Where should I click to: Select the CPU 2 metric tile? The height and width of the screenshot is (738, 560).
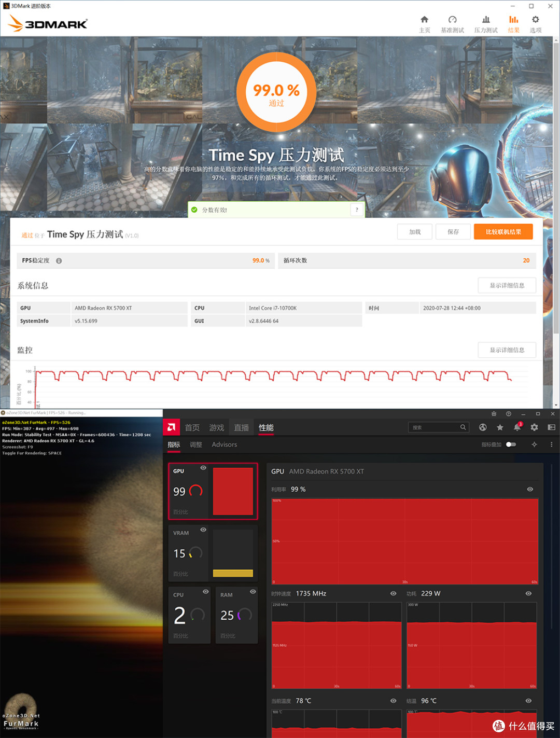[189, 616]
